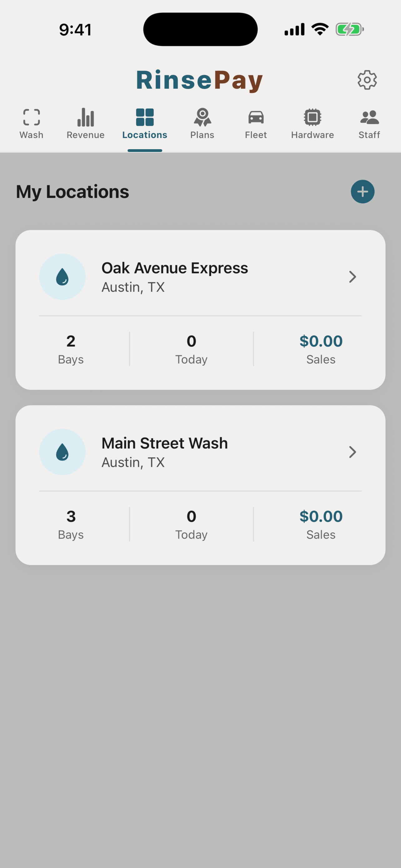401x868 pixels.
Task: Open Oak Avenue Express location title
Action: [x=175, y=268]
